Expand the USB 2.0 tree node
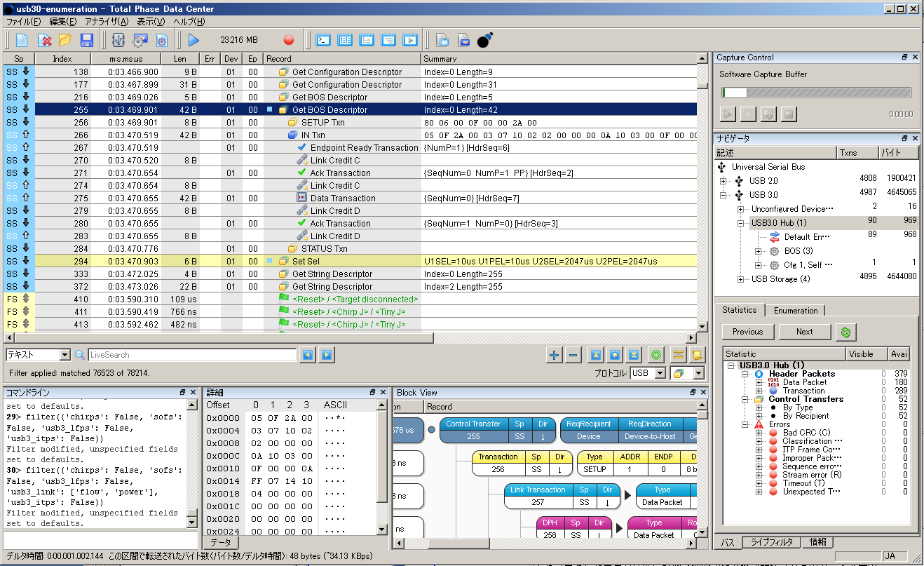 click(723, 181)
